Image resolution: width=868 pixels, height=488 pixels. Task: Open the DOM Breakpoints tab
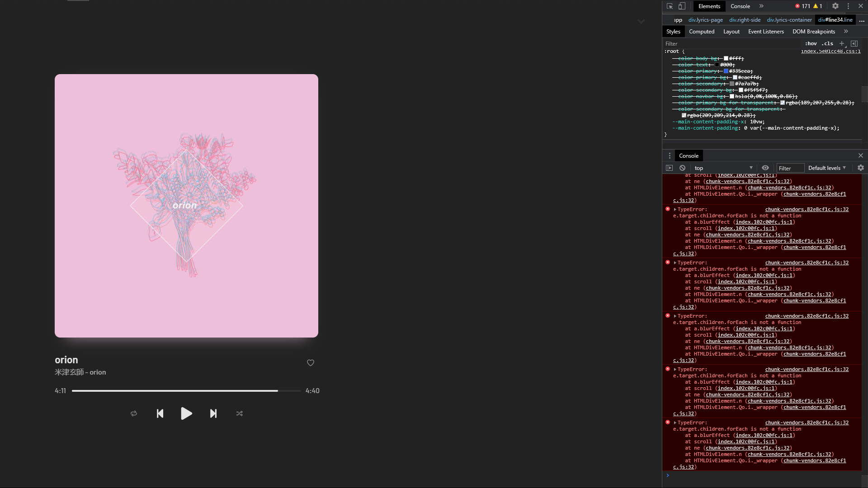(813, 32)
